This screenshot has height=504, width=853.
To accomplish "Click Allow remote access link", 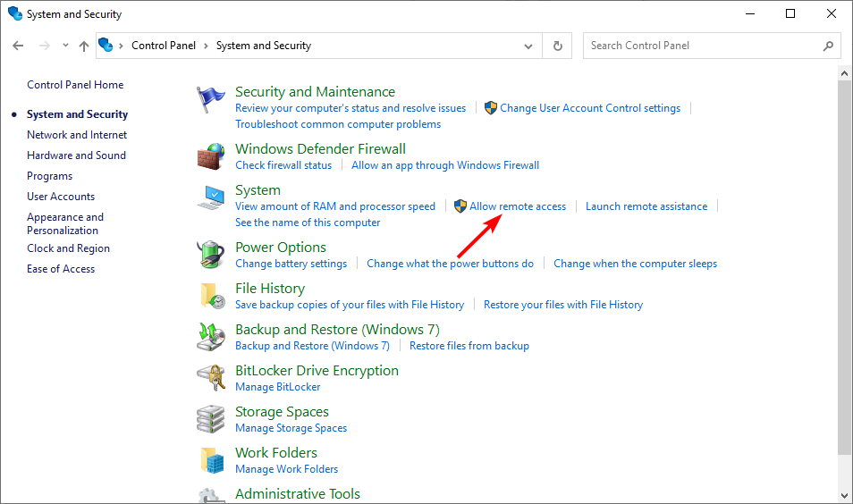I will coord(518,206).
